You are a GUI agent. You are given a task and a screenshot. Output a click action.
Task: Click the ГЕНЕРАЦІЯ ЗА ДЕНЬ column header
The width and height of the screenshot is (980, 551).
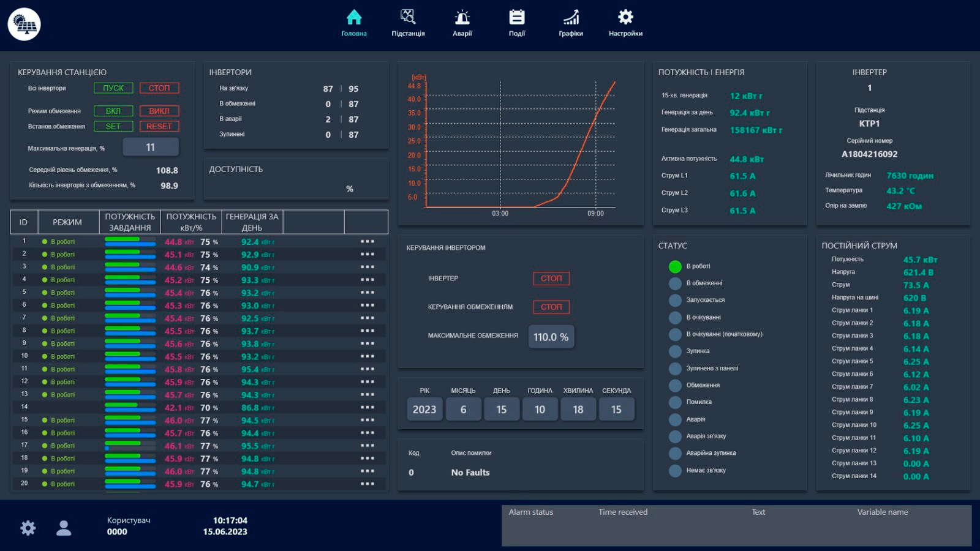tap(252, 222)
